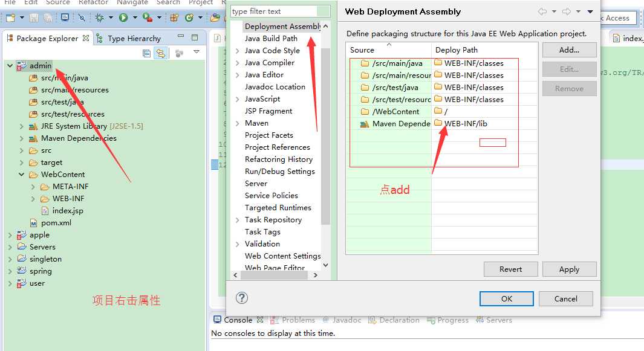
Task: Click the New Java Package icon
Action: click(174, 18)
